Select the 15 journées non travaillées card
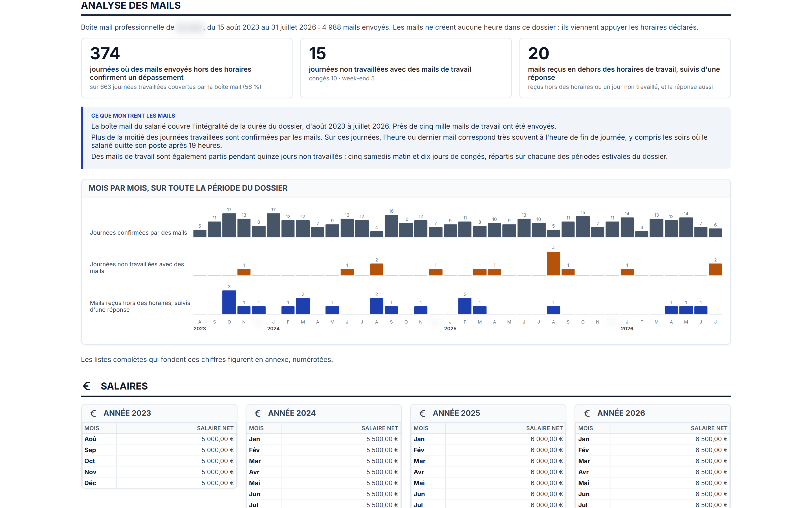 pos(406,68)
